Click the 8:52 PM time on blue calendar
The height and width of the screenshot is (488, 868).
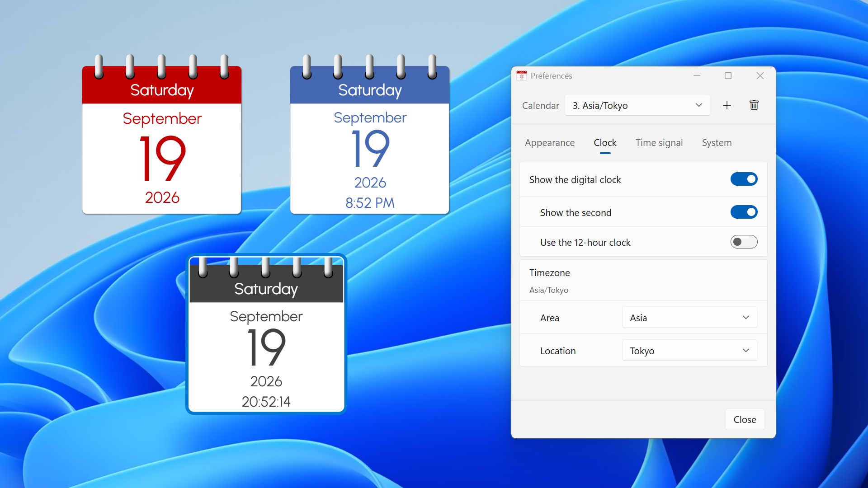(370, 203)
